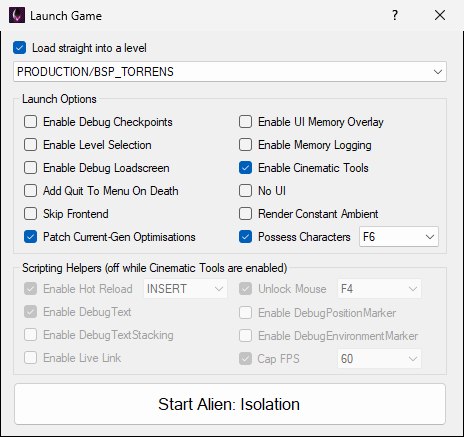The width and height of the screenshot is (464, 437).
Task: Toggle the Cap FPS checkbox
Action: [245, 359]
